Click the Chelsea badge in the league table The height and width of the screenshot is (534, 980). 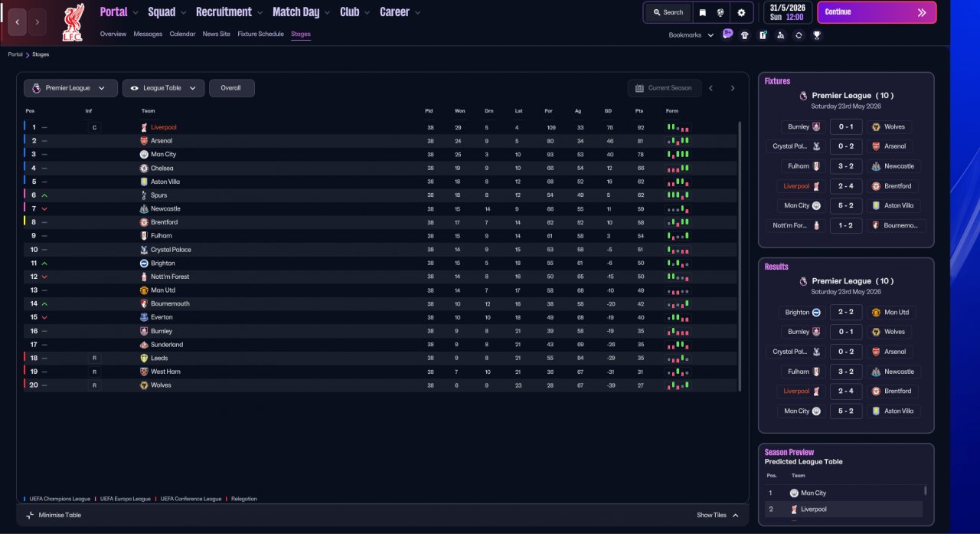coord(144,168)
